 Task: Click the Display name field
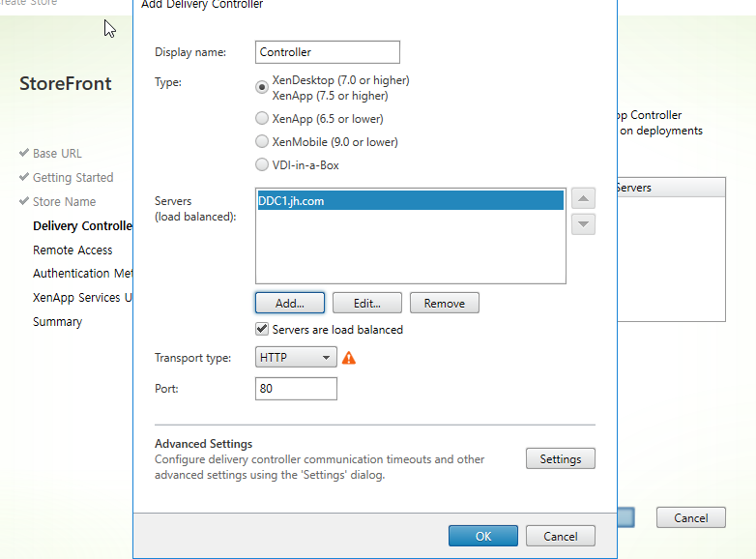click(328, 52)
